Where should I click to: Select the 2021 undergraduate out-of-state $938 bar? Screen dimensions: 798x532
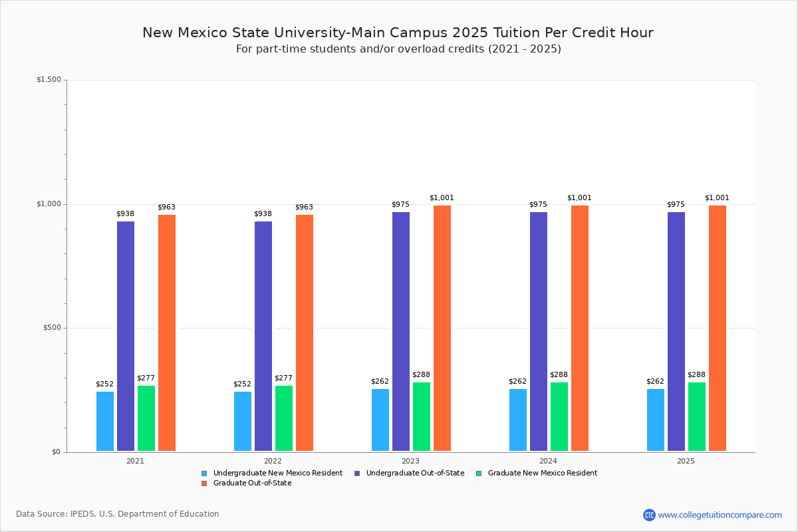[x=126, y=336]
